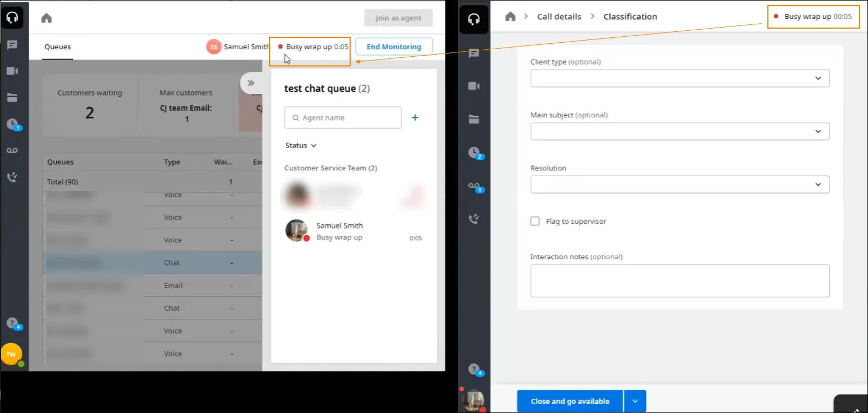
Task: Open history clock icon in Classification window sidebar
Action: pyautogui.click(x=475, y=154)
